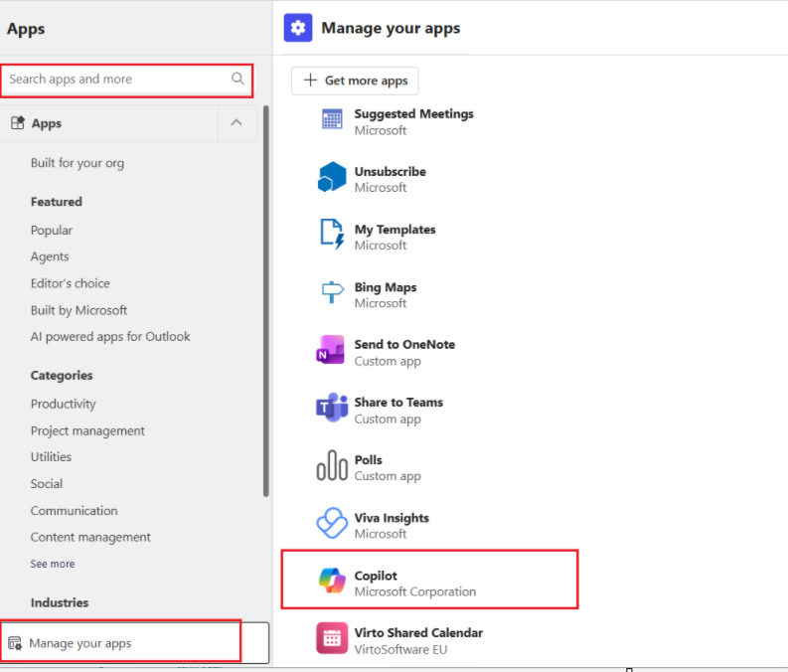Open the Get more apps button
Viewport: 788px width, 672px height.
[355, 81]
